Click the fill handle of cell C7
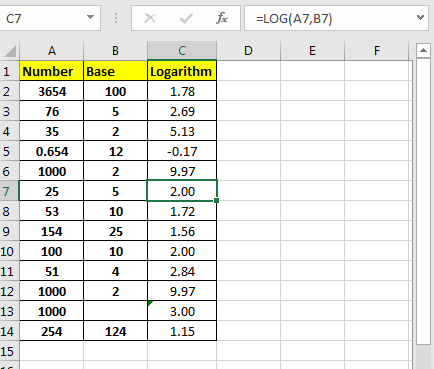 tap(217, 200)
